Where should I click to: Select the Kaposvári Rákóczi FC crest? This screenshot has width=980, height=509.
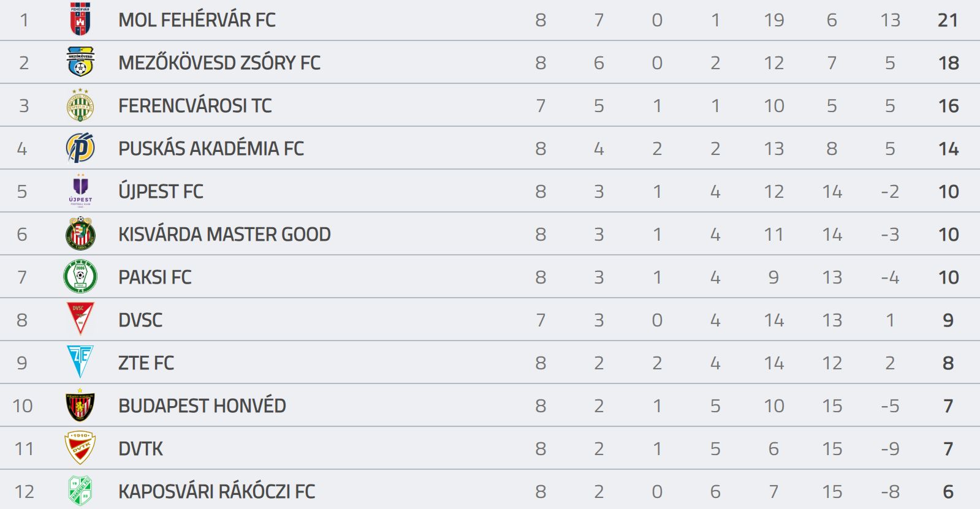pyautogui.click(x=80, y=491)
